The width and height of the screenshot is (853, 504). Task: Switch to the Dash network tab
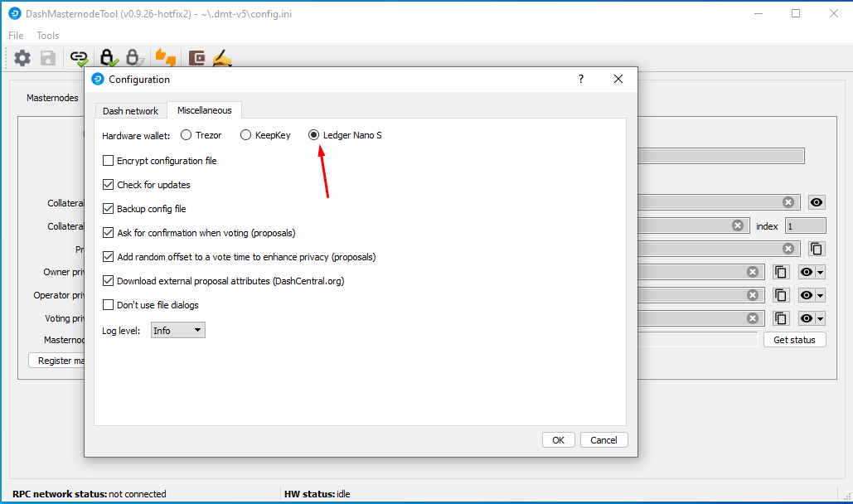pyautogui.click(x=131, y=110)
